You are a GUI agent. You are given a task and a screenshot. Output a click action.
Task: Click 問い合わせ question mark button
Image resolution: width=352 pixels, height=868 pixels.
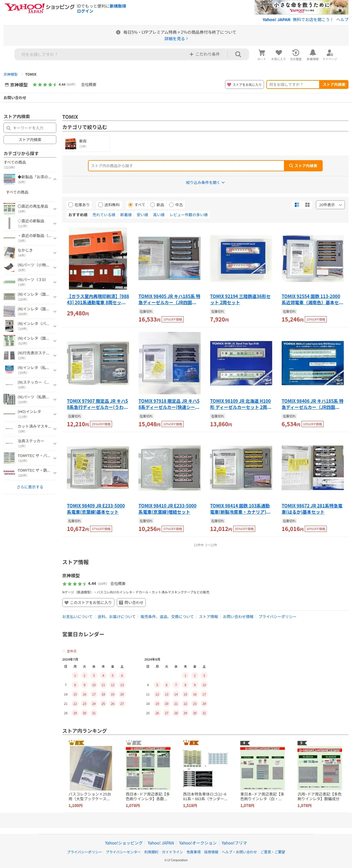coord(131,603)
